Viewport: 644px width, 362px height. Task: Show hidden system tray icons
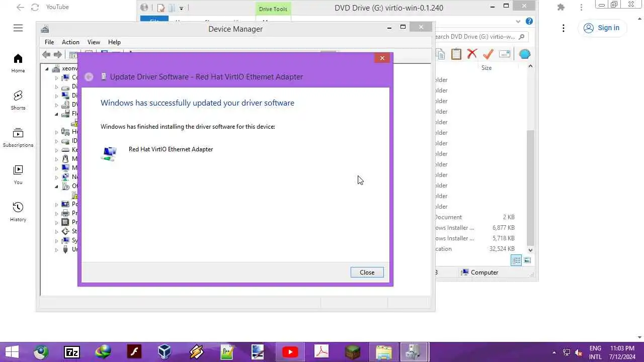pos(554,352)
